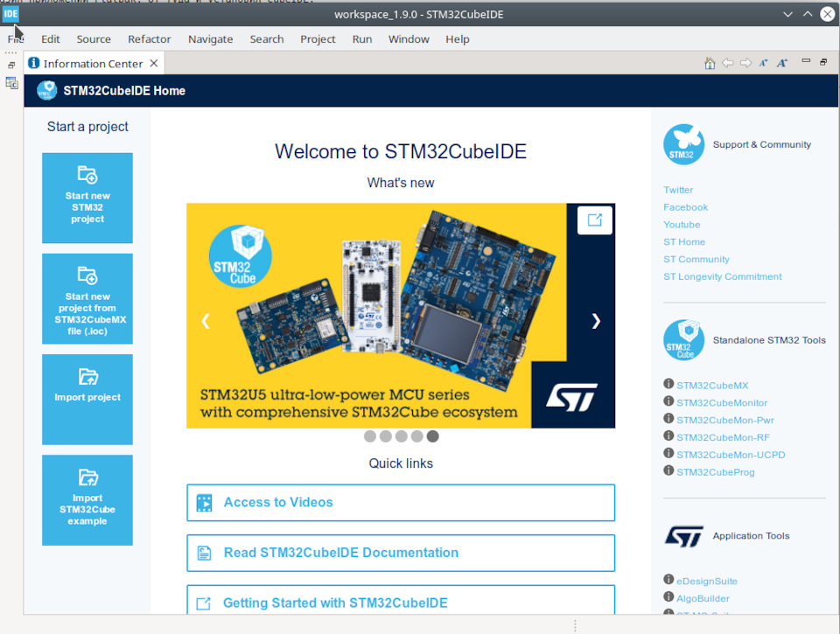The image size is (840, 634).
Task: Click the Restore icon on the left edge
Action: [x=11, y=65]
